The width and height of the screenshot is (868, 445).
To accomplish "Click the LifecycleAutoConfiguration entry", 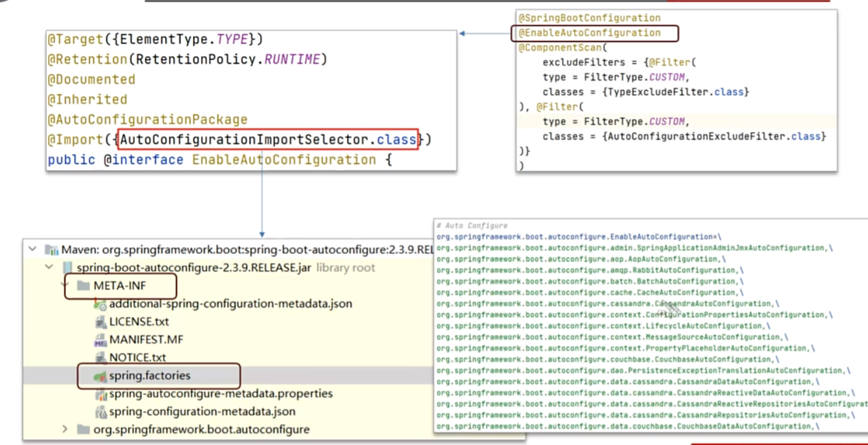I will pos(603,326).
